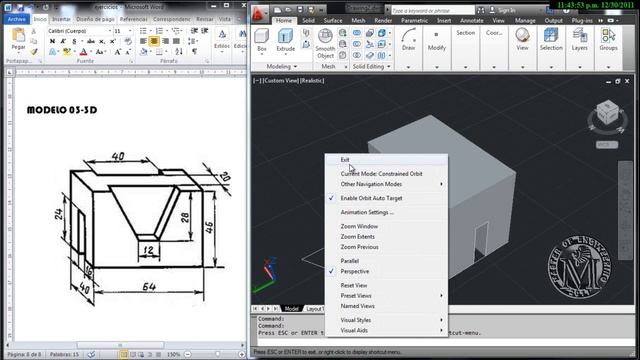Click the sort (A-Z) icon in Word
This screenshot has height=360, width=640.
(179, 52)
